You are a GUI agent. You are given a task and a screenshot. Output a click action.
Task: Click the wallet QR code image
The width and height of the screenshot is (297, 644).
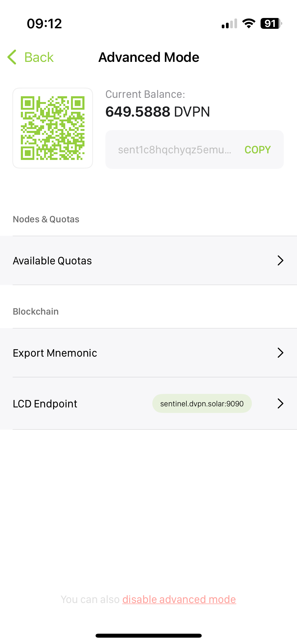(x=53, y=128)
